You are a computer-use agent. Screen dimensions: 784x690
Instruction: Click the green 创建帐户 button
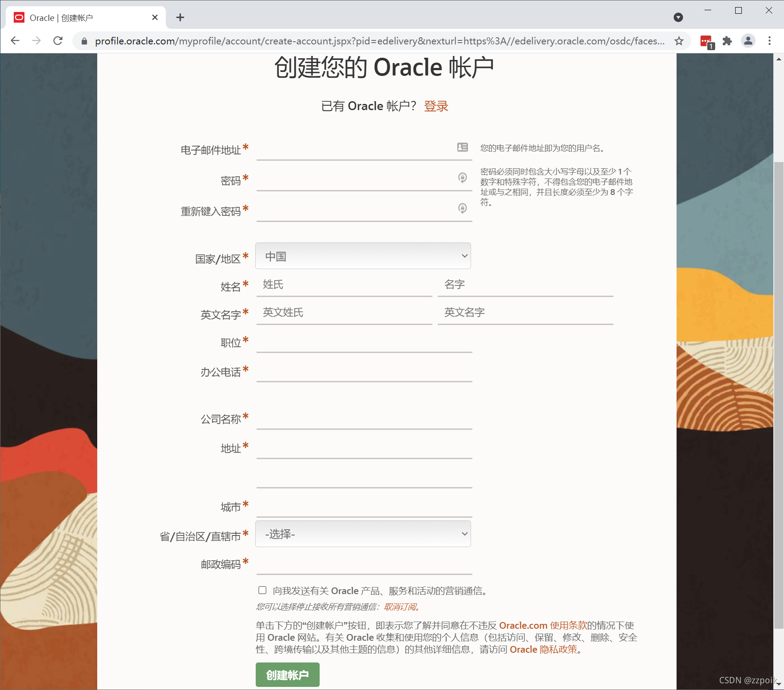288,675
